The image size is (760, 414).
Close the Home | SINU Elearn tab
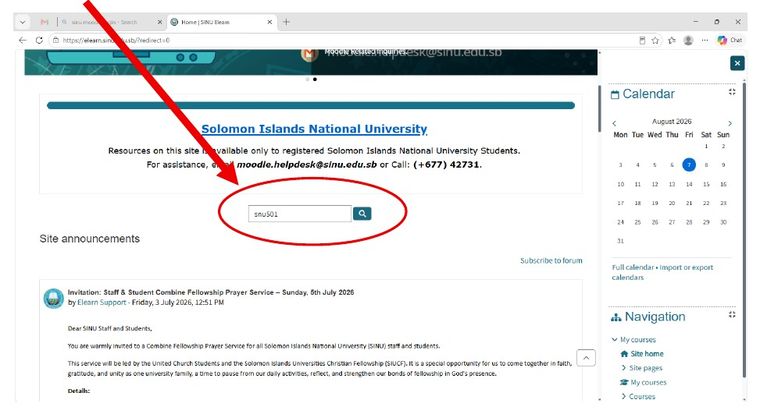click(x=270, y=22)
